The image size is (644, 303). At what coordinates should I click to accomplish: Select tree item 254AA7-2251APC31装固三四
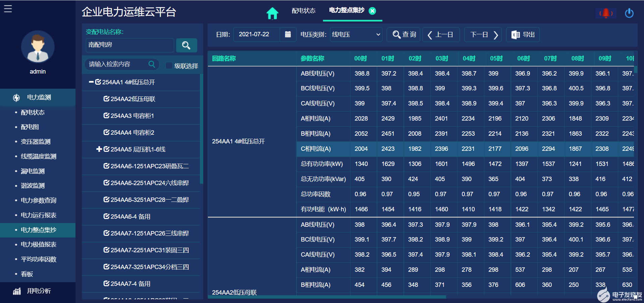[x=150, y=250]
